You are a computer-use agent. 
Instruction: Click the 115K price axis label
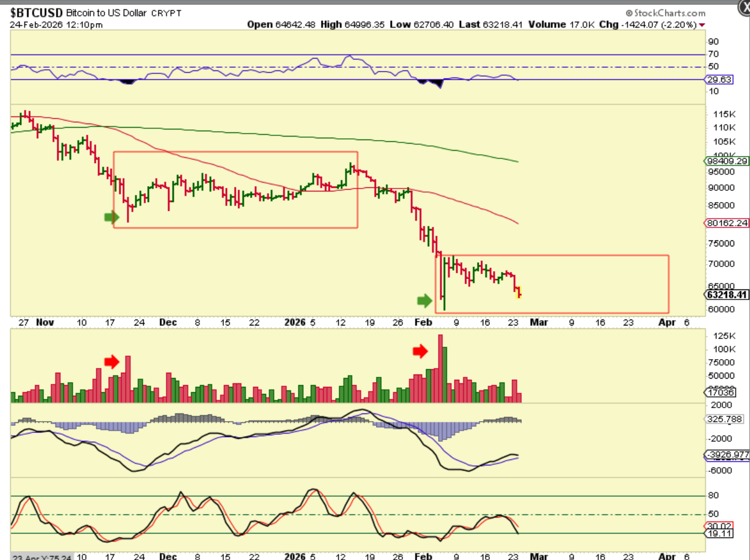pos(724,114)
